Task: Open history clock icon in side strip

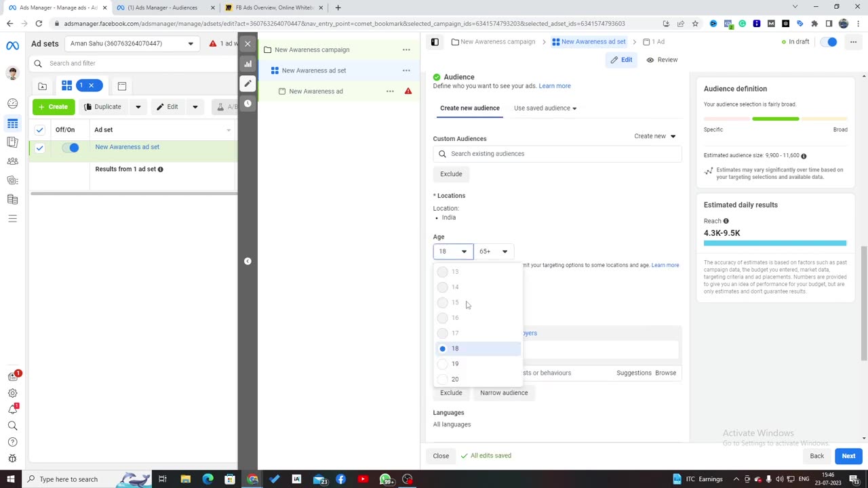Action: [x=248, y=103]
